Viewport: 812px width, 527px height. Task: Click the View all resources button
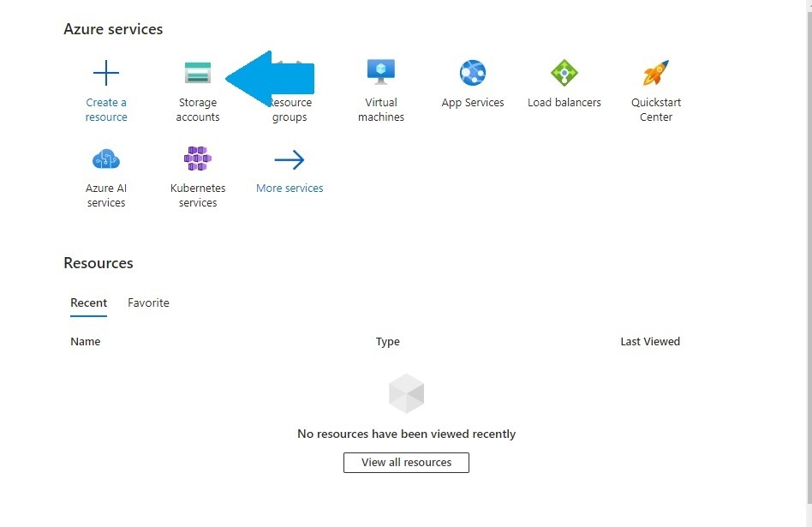click(407, 462)
